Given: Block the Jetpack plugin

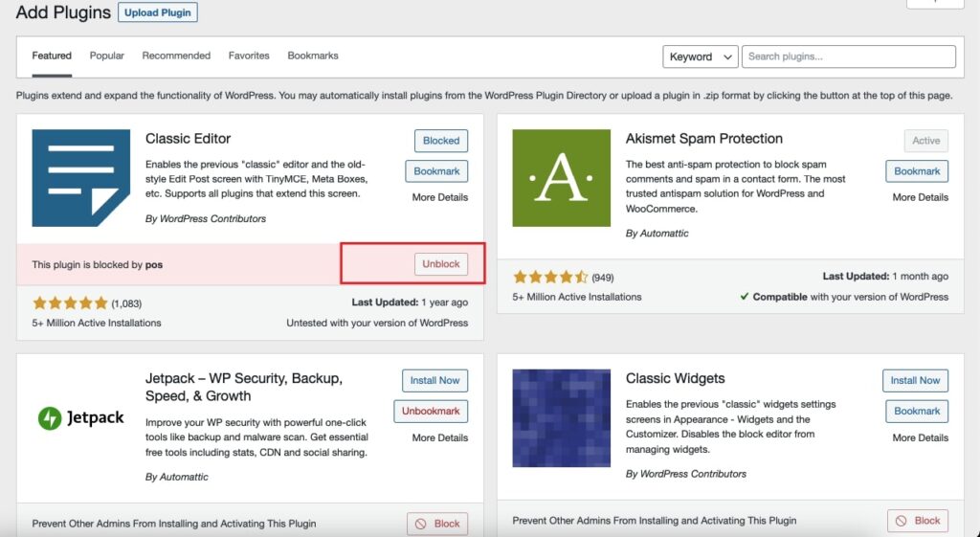Looking at the screenshot, I should pos(437,524).
